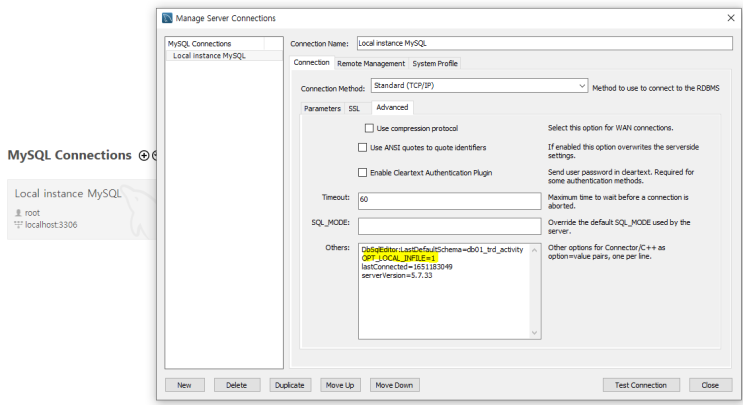Click the root username on home tile
The width and height of the screenshot is (743, 405).
click(32, 213)
